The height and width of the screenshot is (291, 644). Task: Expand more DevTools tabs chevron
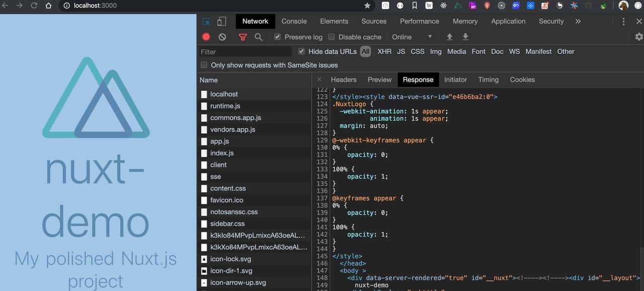coord(578,21)
